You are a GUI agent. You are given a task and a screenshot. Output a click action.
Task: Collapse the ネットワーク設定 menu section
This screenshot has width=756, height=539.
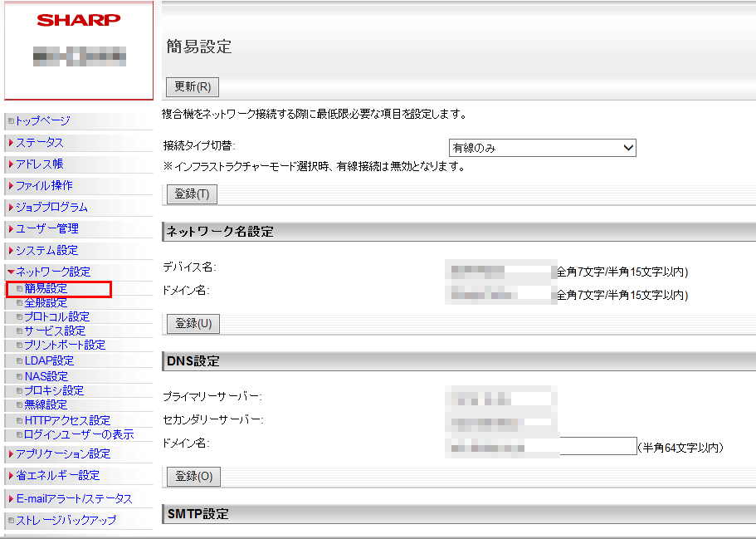52,272
